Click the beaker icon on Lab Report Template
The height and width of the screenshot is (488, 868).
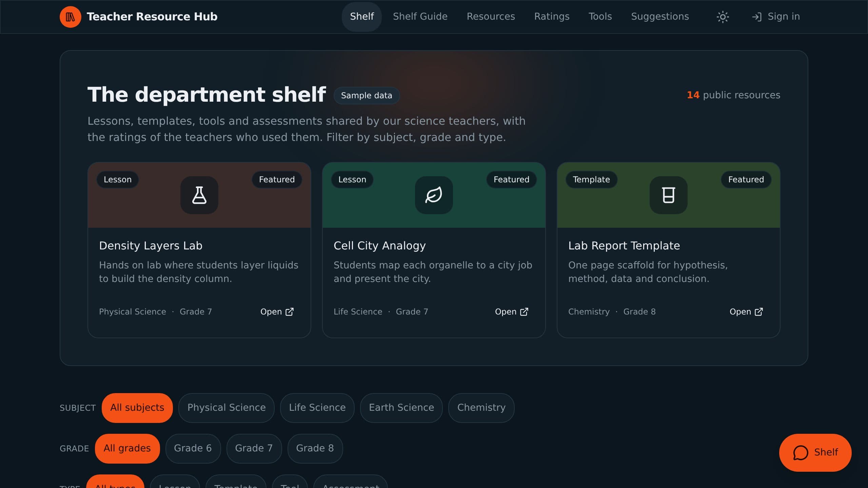tap(668, 195)
